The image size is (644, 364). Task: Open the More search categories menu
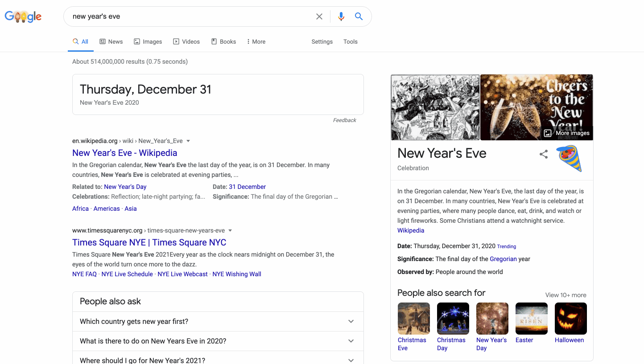tap(256, 41)
